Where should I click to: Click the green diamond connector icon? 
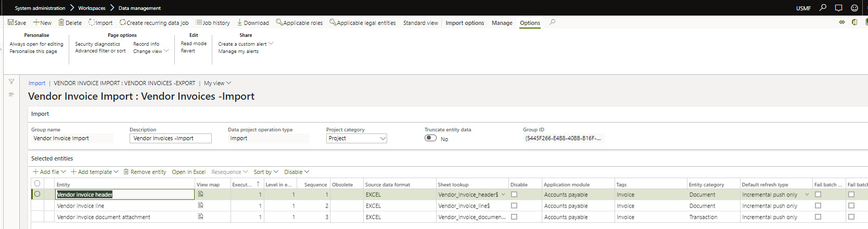pyautogui.click(x=842, y=22)
